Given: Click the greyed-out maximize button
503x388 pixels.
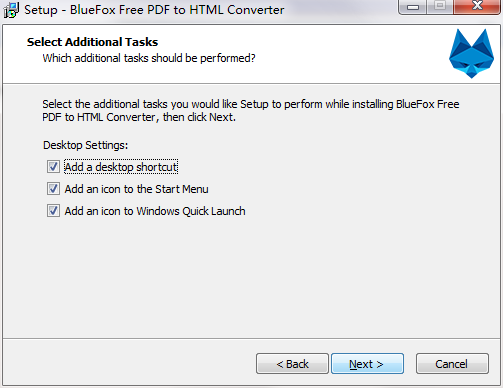Looking at the screenshot, I should pos(440,7).
